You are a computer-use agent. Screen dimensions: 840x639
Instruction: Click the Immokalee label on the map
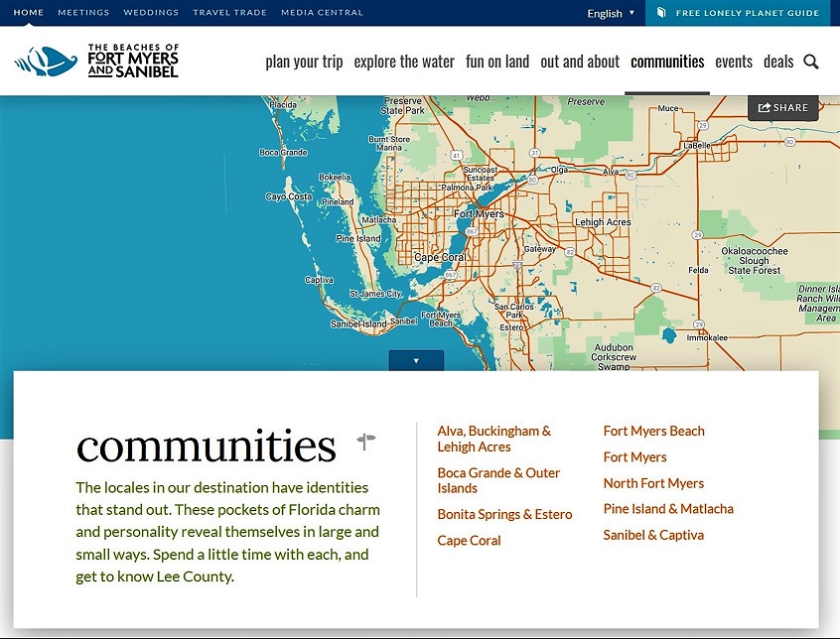click(x=707, y=337)
